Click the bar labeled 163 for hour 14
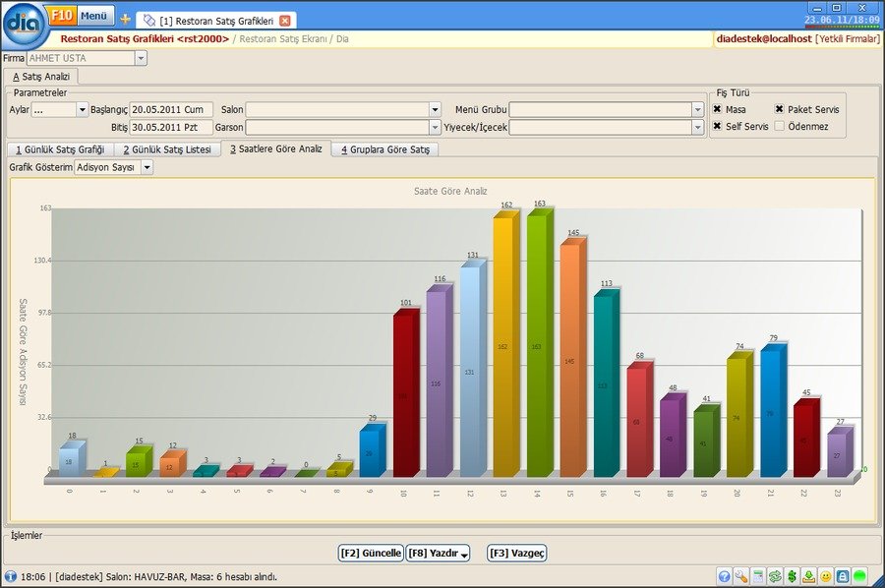The image size is (885, 588). click(x=540, y=343)
